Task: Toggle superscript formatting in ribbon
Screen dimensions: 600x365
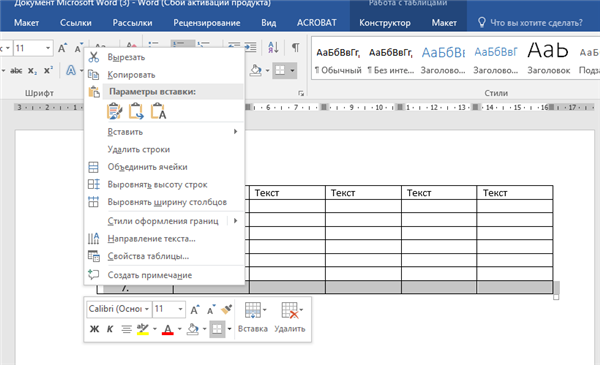Action: (48, 71)
